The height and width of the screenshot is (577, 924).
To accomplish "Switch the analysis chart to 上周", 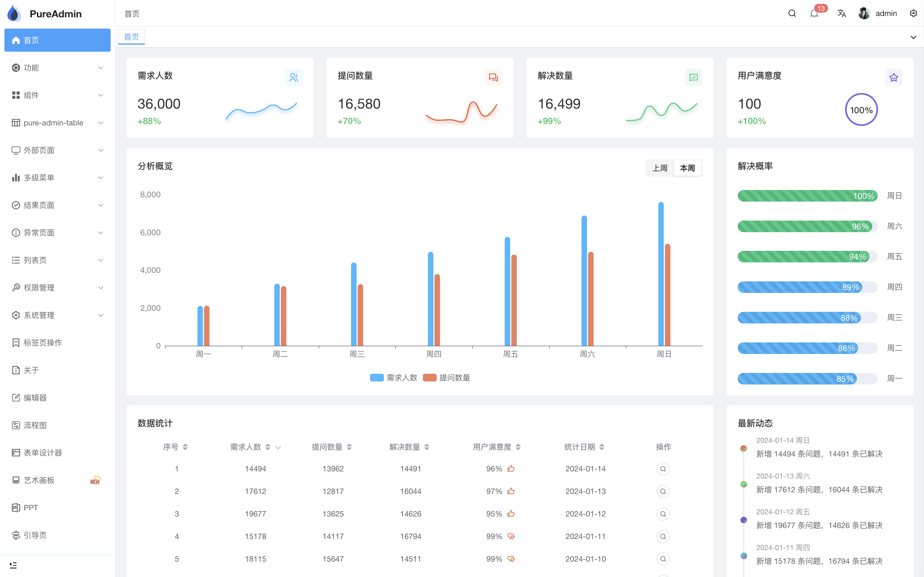I will tap(659, 168).
